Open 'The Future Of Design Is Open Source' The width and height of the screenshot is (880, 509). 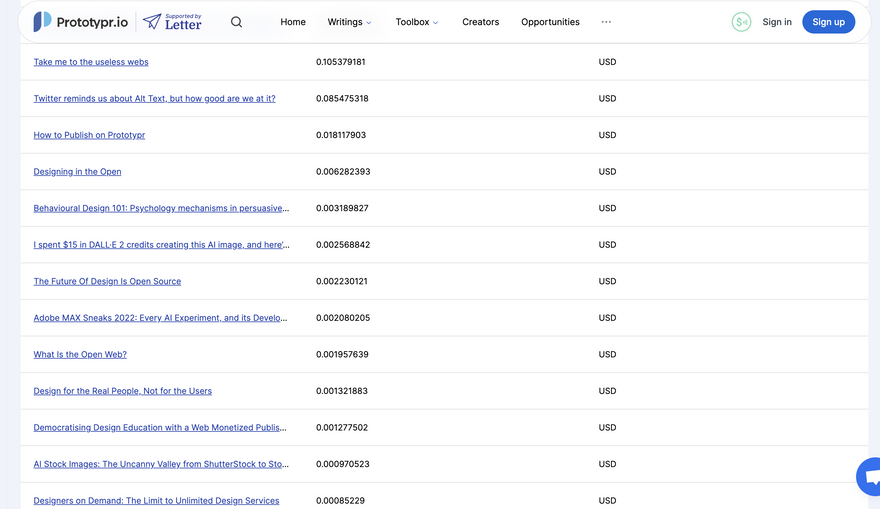click(x=107, y=281)
